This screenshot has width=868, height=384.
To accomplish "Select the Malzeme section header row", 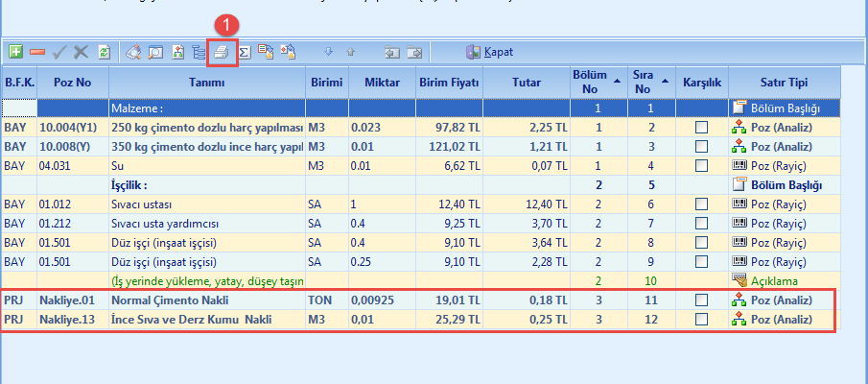I will 206,108.
